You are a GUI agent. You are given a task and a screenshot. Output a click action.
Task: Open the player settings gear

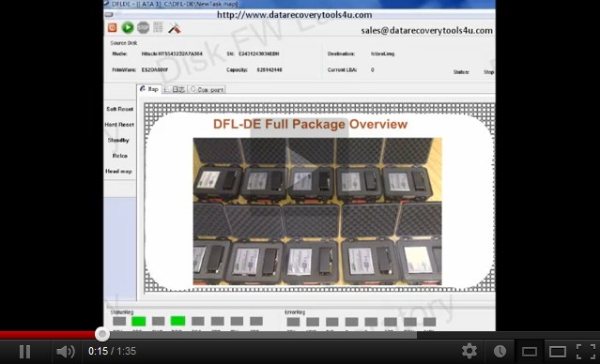(x=469, y=351)
